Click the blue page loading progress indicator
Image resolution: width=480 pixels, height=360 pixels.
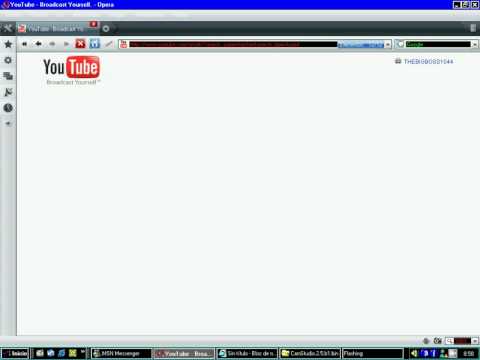[361, 44]
